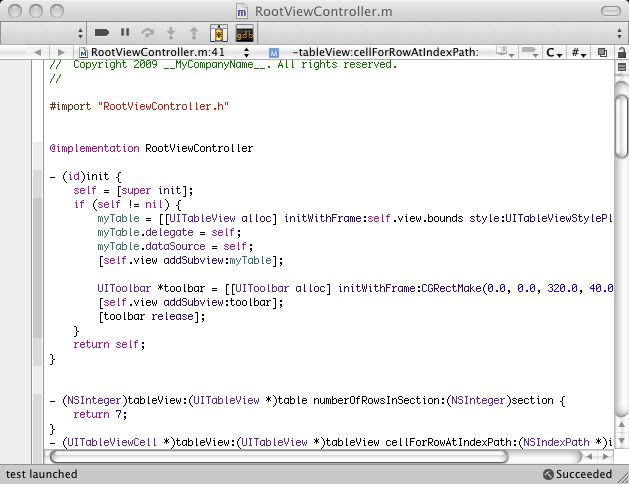Click the 'return 7;' line
The width and height of the screenshot is (629, 484).
click(100, 414)
